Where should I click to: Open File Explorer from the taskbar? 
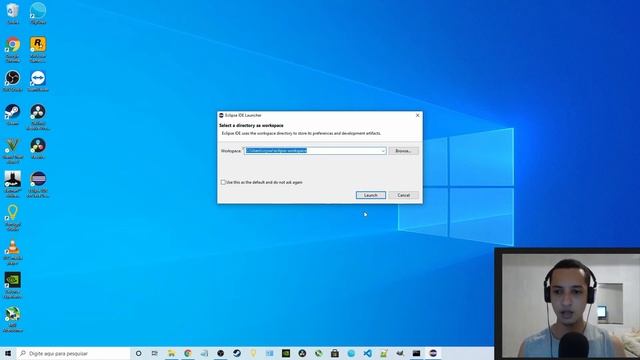[171, 353]
